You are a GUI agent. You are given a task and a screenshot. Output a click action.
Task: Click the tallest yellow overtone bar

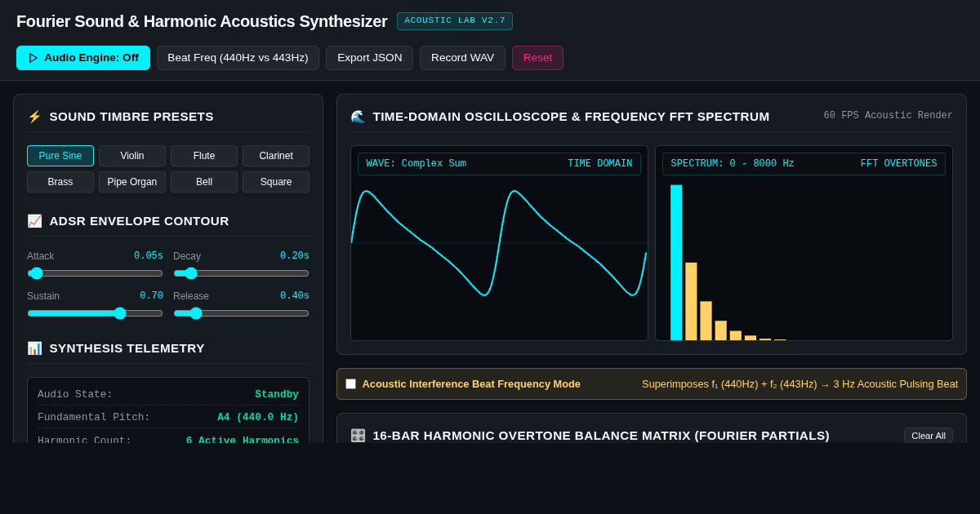(691, 301)
